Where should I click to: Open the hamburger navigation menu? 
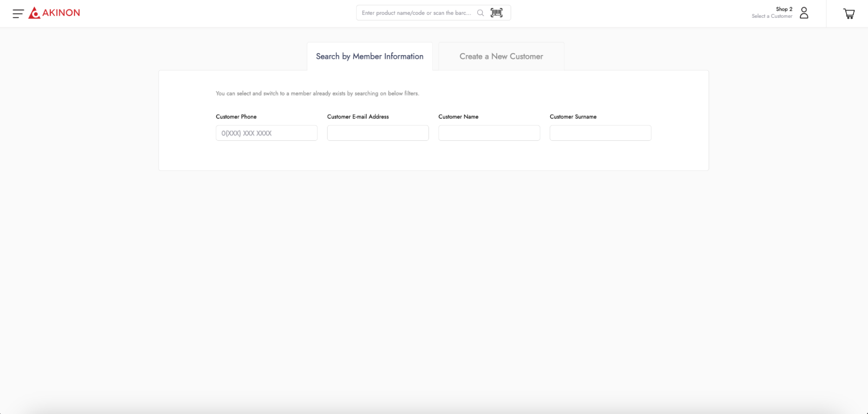click(x=18, y=13)
